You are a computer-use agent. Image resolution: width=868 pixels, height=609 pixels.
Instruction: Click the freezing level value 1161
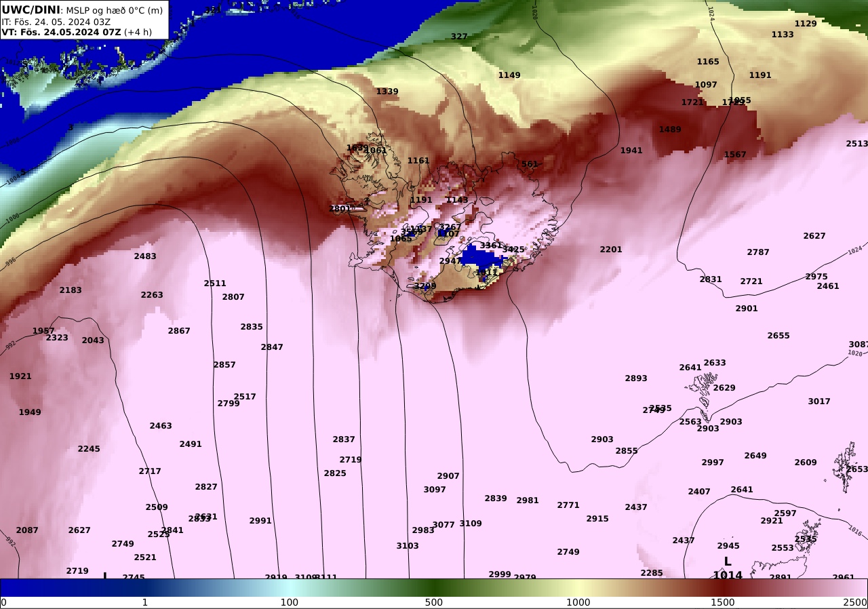click(418, 161)
